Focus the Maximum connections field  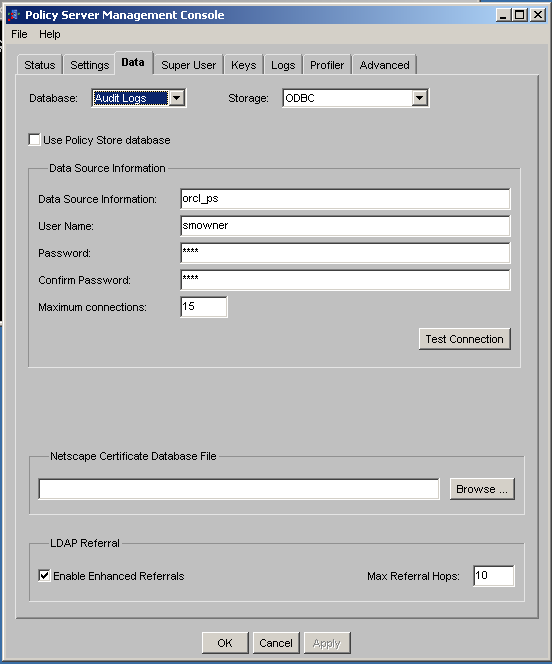coord(204,307)
